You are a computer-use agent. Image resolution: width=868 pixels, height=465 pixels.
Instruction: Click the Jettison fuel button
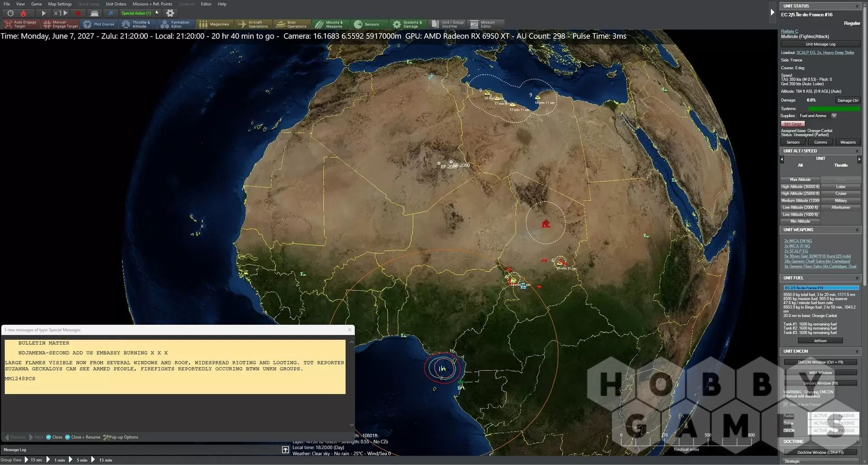820,341
